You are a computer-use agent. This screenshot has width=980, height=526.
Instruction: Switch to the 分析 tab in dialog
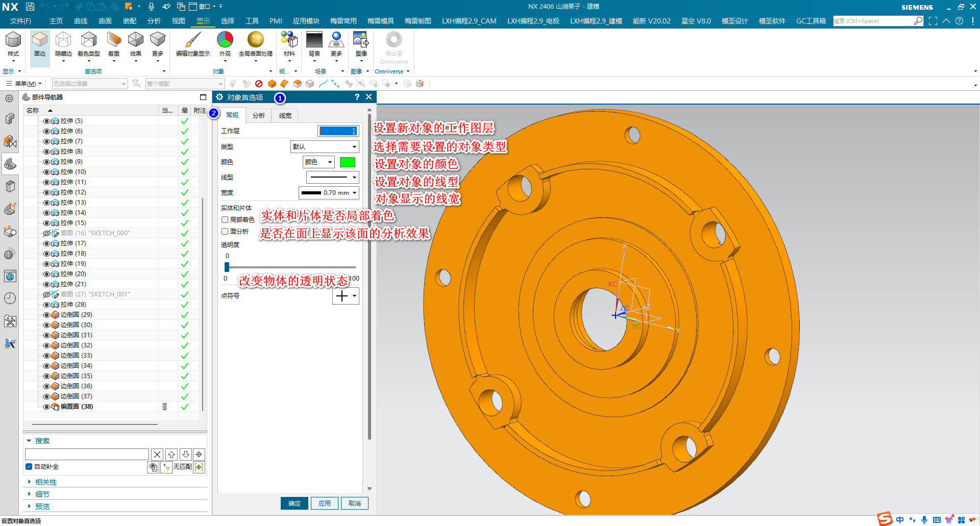coord(259,116)
